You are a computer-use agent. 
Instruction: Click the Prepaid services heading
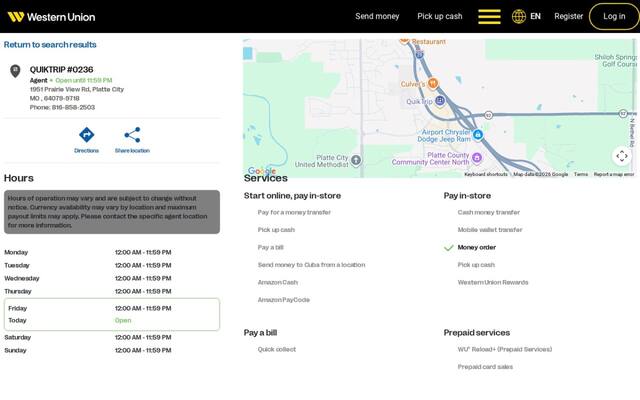[x=477, y=333]
